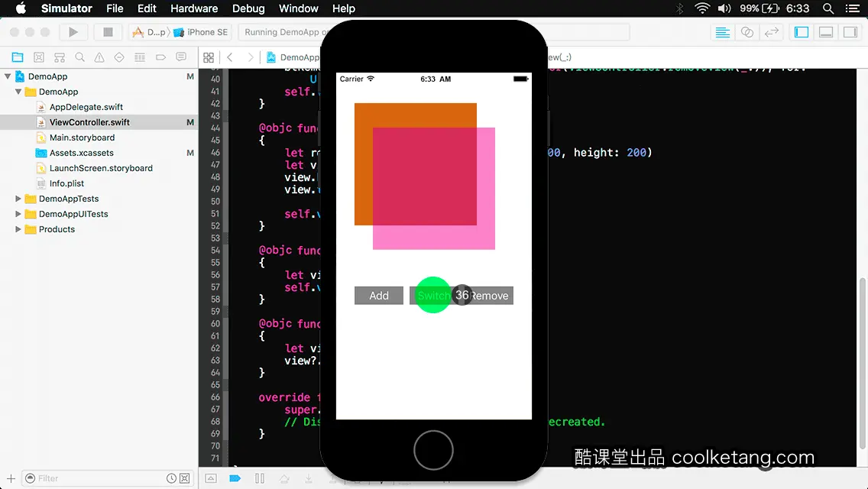Open the Help menu
Image resolution: width=868 pixels, height=489 pixels.
pyautogui.click(x=343, y=8)
